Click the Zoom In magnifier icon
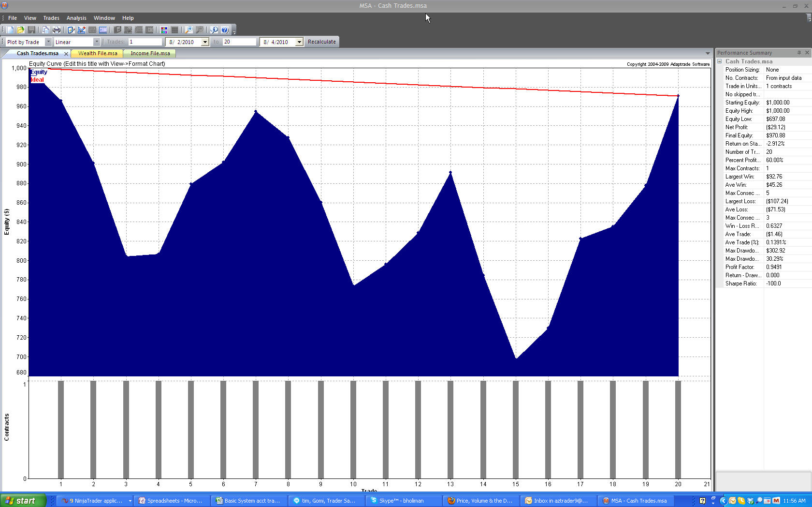This screenshot has width=812, height=507. point(189,30)
